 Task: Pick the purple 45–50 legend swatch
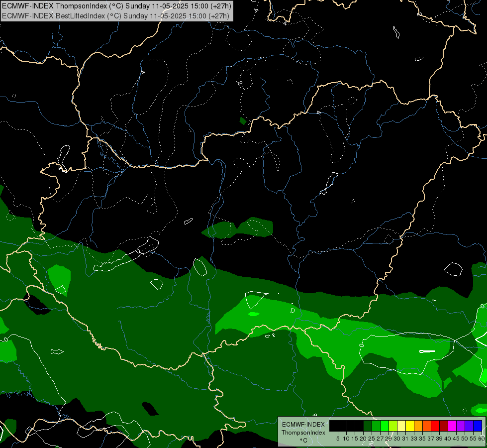(461, 426)
